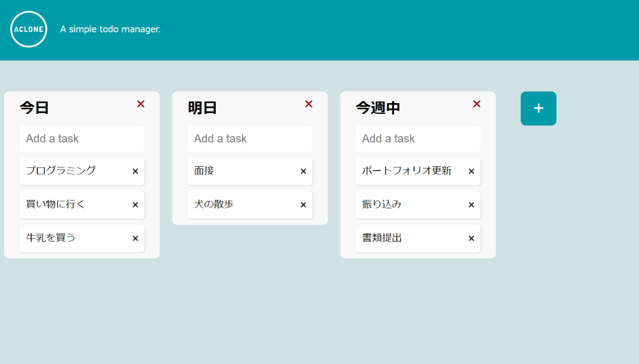The height and width of the screenshot is (364, 639).
Task: Remove the 面接 task
Action: [303, 172]
